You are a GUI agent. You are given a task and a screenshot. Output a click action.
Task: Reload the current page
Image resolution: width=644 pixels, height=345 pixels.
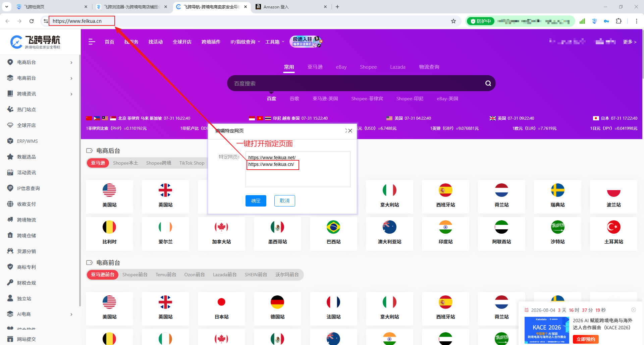(32, 21)
